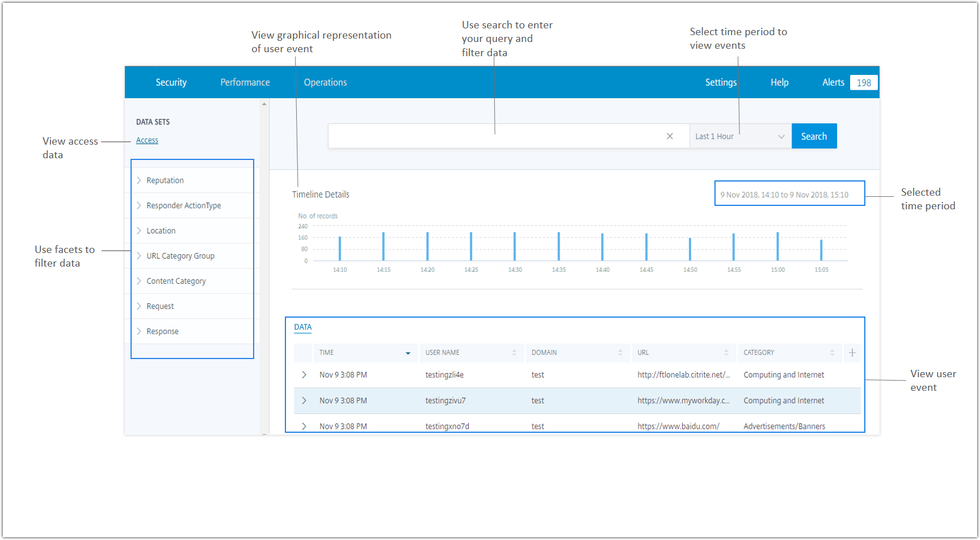Screen dimensions: 980x540
Task: Expand the testingzli4e event row
Action: [304, 375]
